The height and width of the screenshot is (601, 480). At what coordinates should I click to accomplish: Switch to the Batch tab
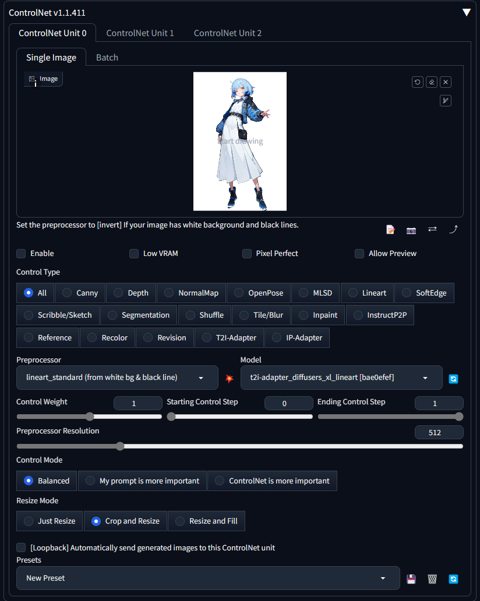tap(107, 57)
